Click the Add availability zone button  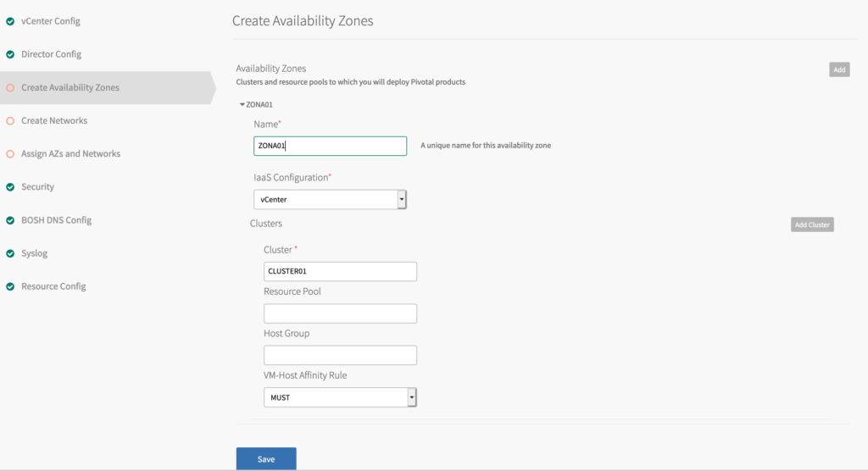click(x=839, y=69)
